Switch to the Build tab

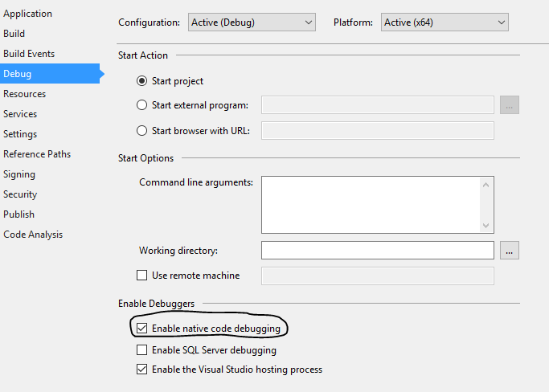point(14,34)
